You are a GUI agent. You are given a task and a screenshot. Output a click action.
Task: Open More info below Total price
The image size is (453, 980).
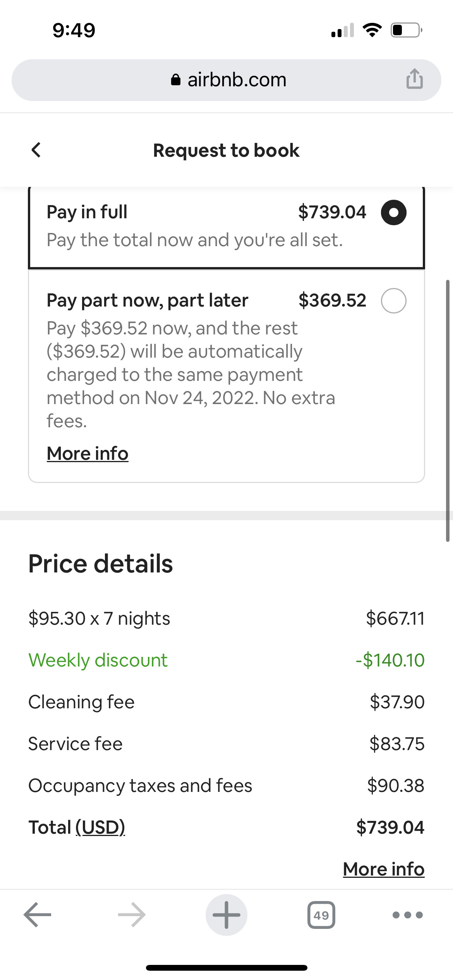pos(383,869)
